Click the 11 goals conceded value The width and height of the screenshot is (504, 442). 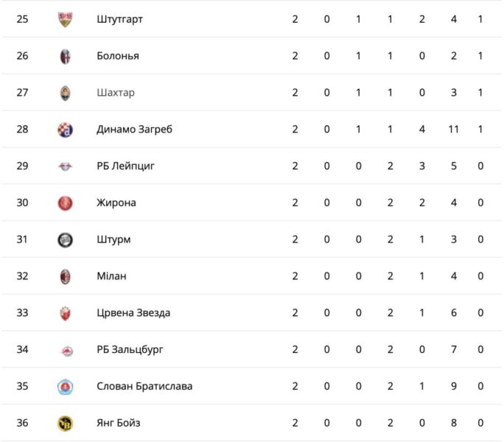[454, 129]
